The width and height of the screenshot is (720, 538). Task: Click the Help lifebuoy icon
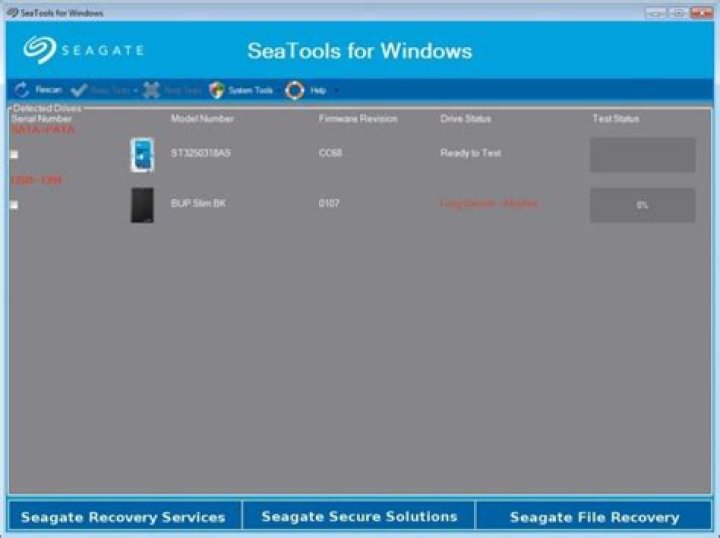(294, 90)
